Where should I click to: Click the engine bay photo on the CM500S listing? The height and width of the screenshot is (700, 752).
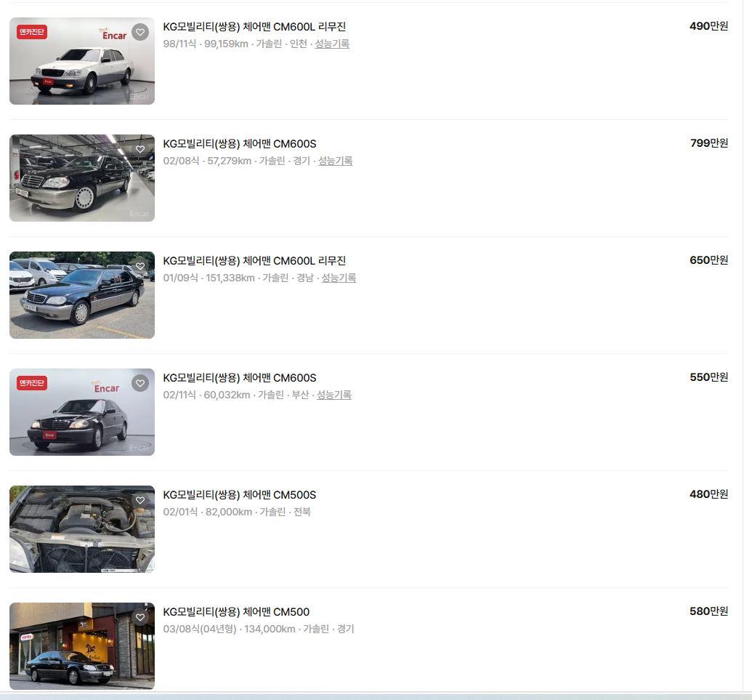tap(81, 528)
